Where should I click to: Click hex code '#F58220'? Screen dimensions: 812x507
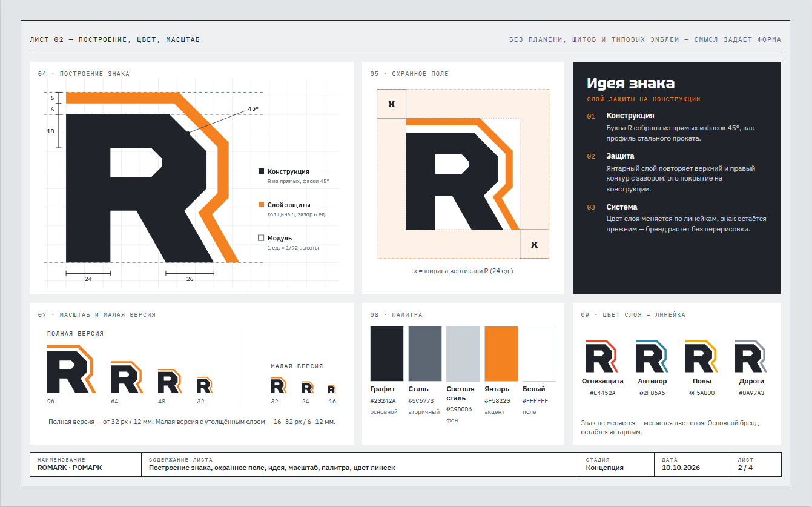(497, 400)
